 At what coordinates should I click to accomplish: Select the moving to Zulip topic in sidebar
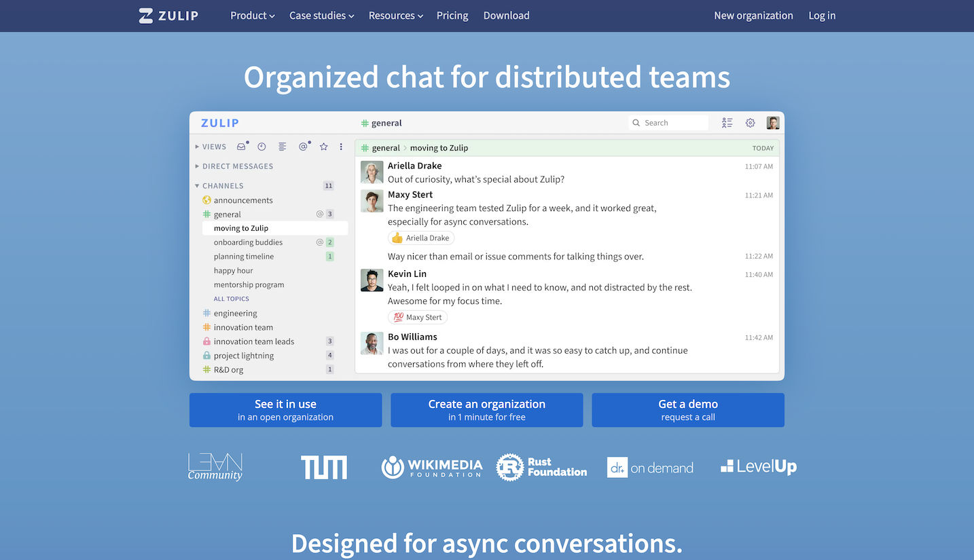[275, 228]
